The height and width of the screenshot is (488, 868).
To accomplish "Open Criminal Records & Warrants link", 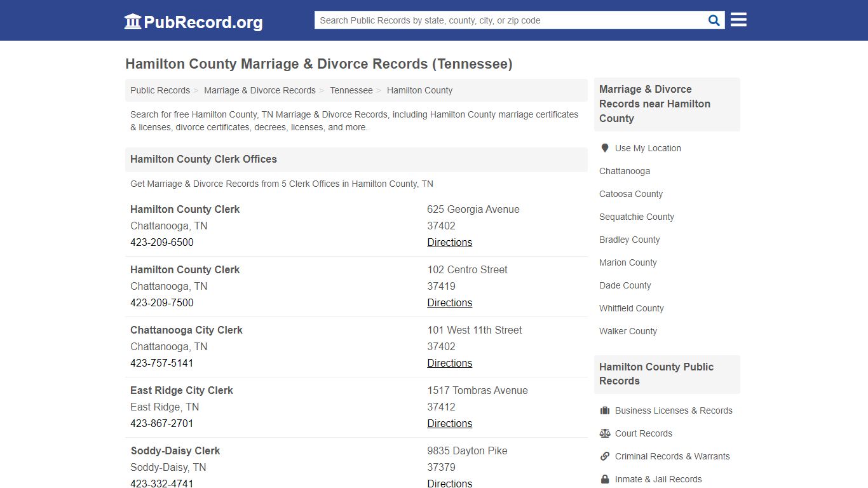I will 672,456.
